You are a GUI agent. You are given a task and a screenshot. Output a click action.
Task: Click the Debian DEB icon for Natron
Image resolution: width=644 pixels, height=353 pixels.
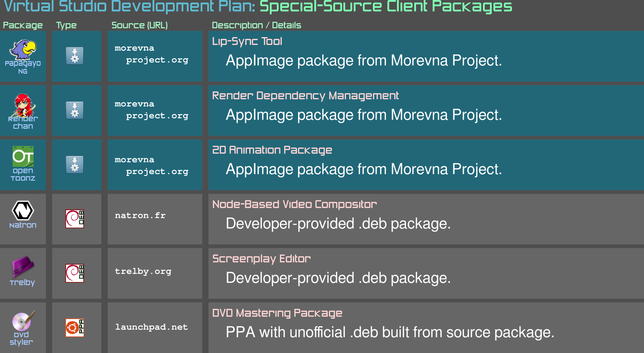(74, 219)
